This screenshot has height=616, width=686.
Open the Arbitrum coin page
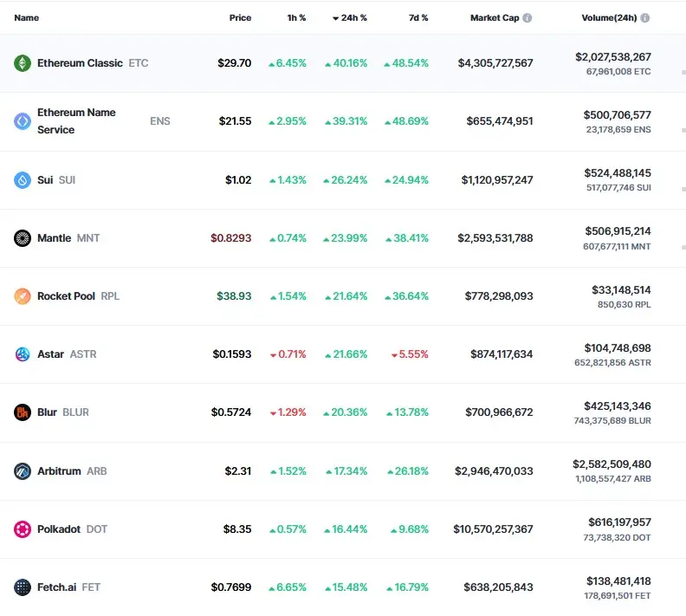click(x=59, y=471)
